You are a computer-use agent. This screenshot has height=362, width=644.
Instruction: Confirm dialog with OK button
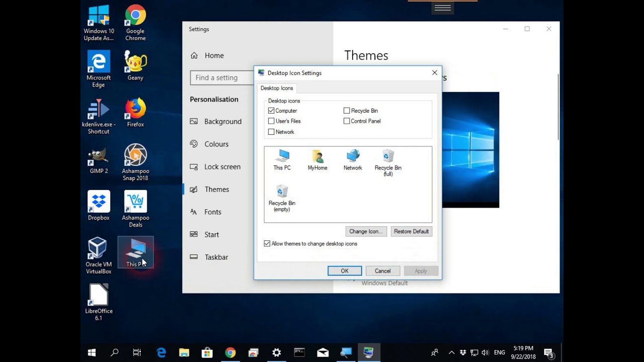pyautogui.click(x=345, y=271)
